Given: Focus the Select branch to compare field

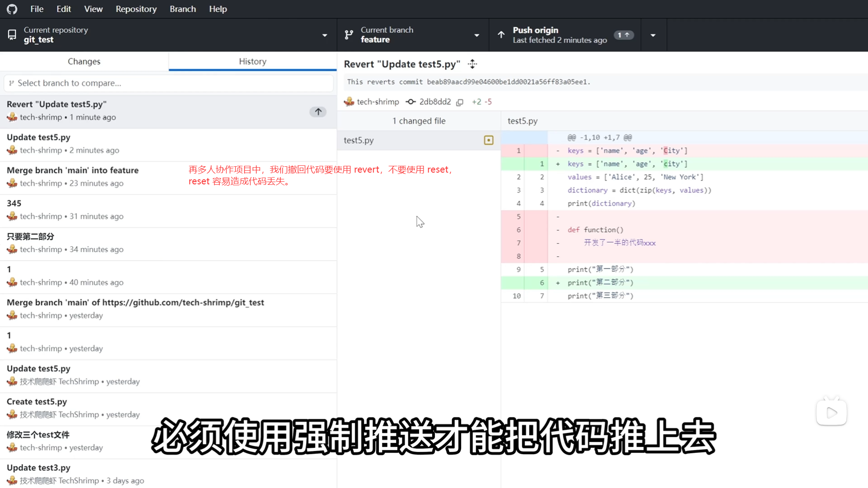Looking at the screenshot, I should pyautogui.click(x=168, y=83).
